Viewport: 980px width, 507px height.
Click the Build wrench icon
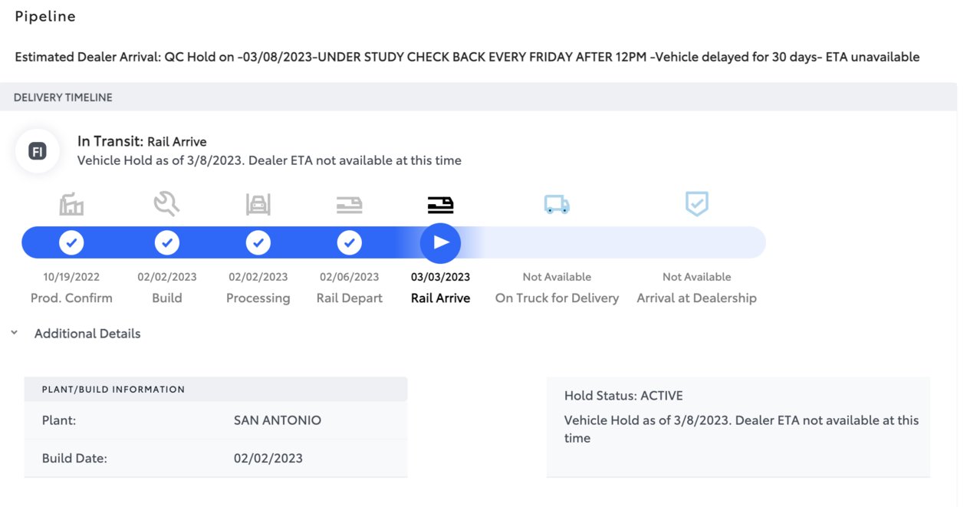click(x=166, y=203)
